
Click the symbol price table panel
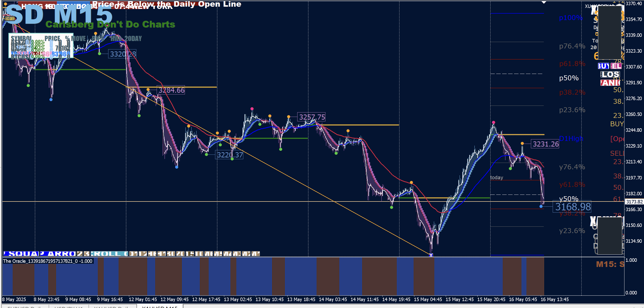click(x=41, y=46)
